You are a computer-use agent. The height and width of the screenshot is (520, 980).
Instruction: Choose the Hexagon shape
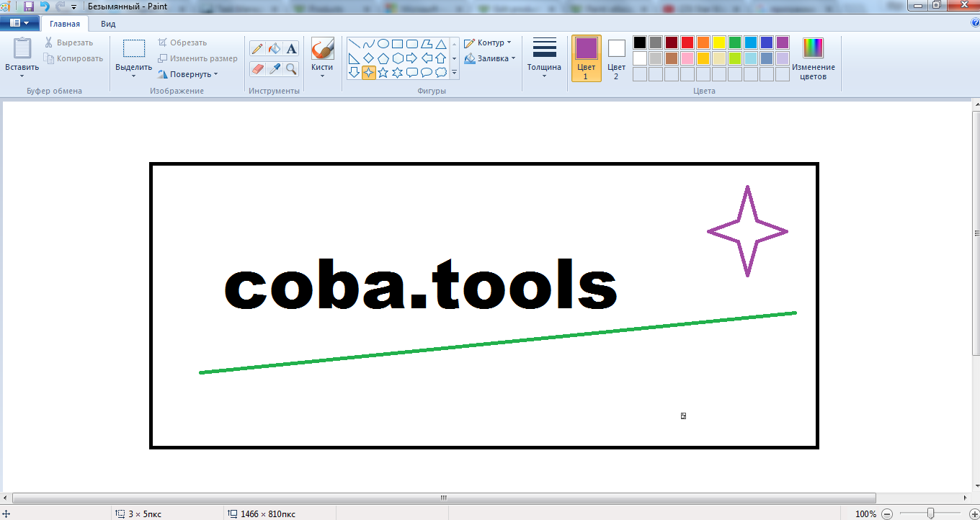click(x=398, y=58)
